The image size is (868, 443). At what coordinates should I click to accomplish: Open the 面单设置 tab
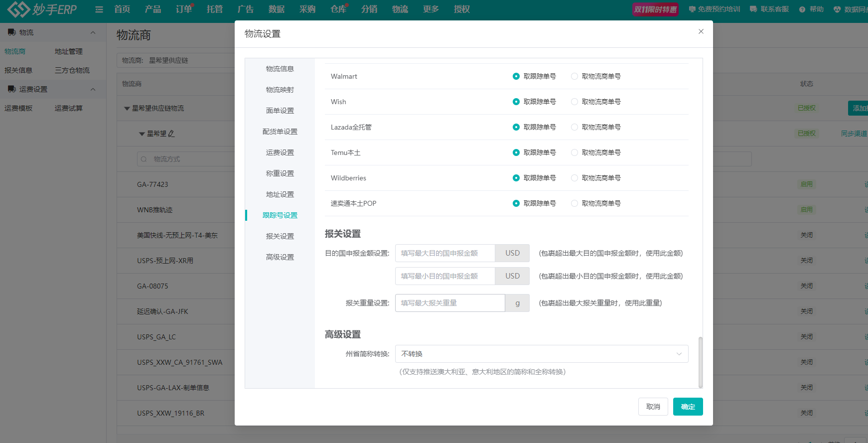click(x=280, y=111)
